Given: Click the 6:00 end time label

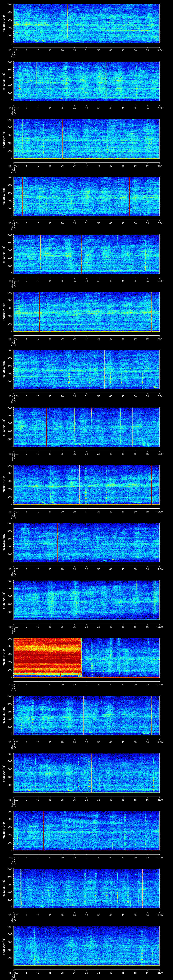Looking at the screenshot, I should pyautogui.click(x=160, y=281).
